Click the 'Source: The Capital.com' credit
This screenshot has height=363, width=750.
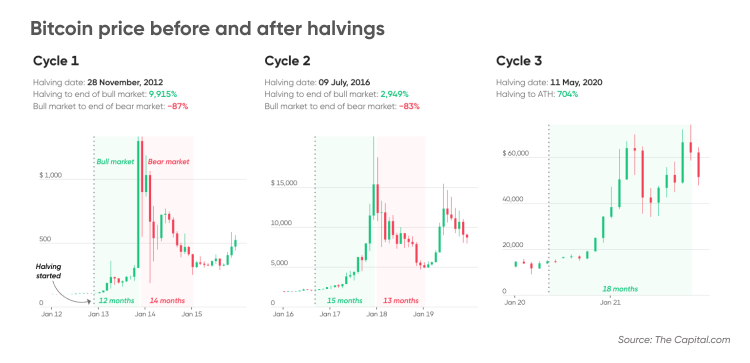(x=674, y=340)
